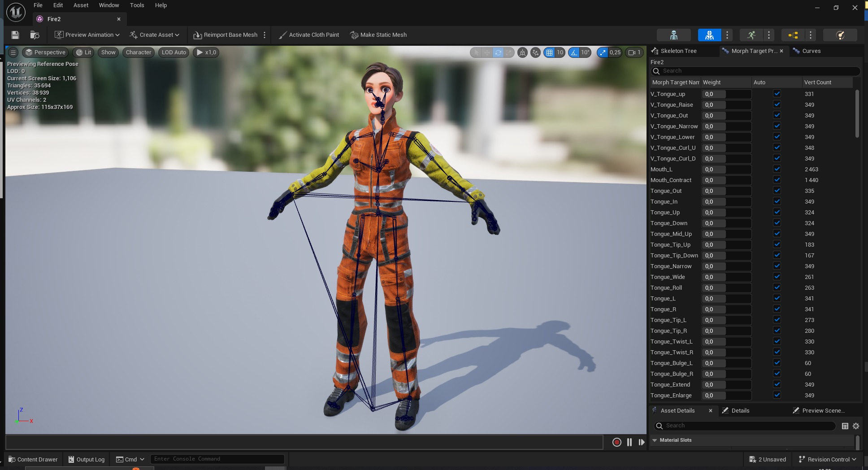868x470 pixels.
Task: Select the active Skeletal Mesh mode icon
Action: click(x=709, y=35)
